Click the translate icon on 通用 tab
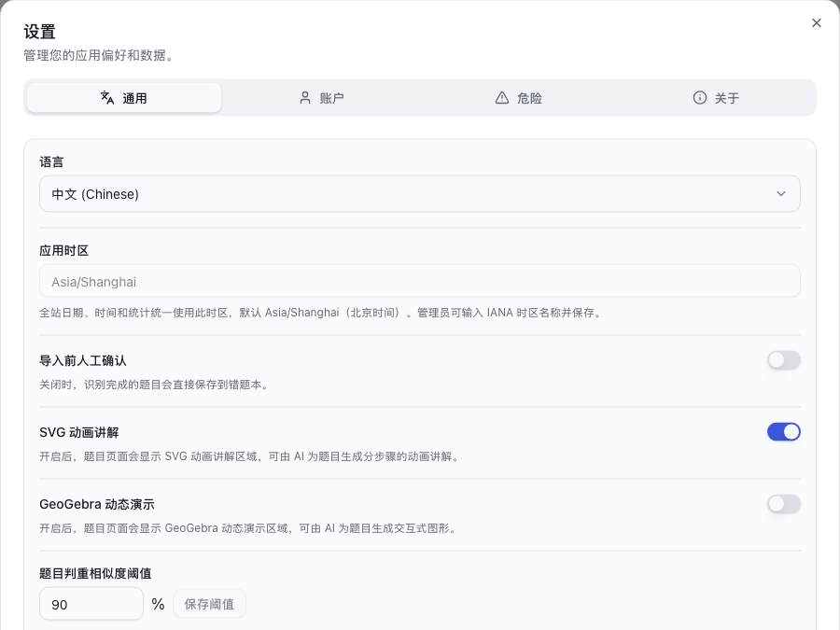840x630 pixels. 107,97
